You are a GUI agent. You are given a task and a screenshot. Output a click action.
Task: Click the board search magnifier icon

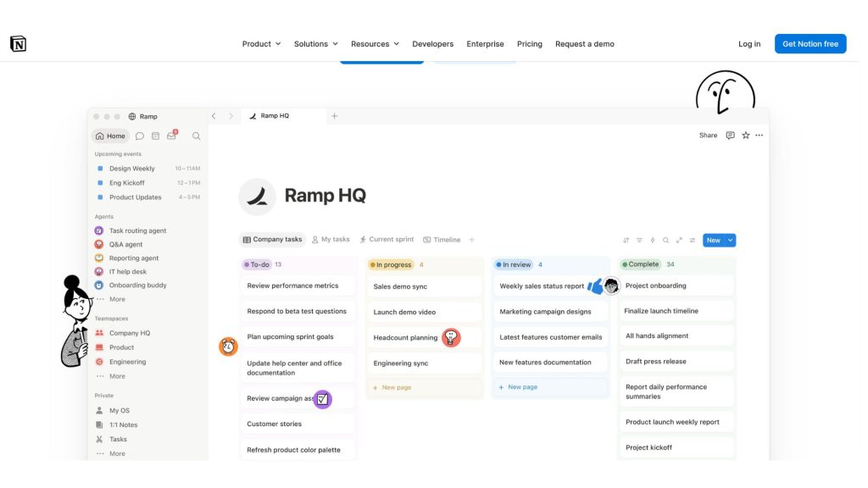pos(666,240)
